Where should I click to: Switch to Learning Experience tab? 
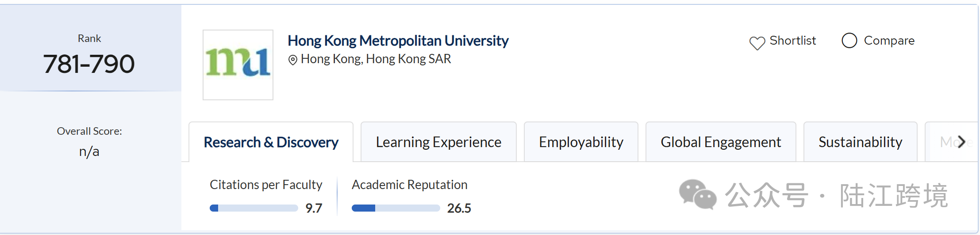(x=438, y=142)
